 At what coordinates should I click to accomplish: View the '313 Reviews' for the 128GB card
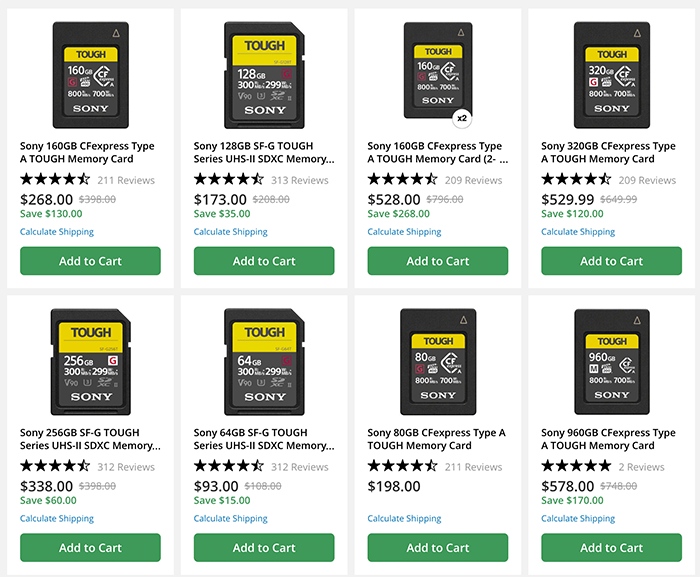coord(300,180)
